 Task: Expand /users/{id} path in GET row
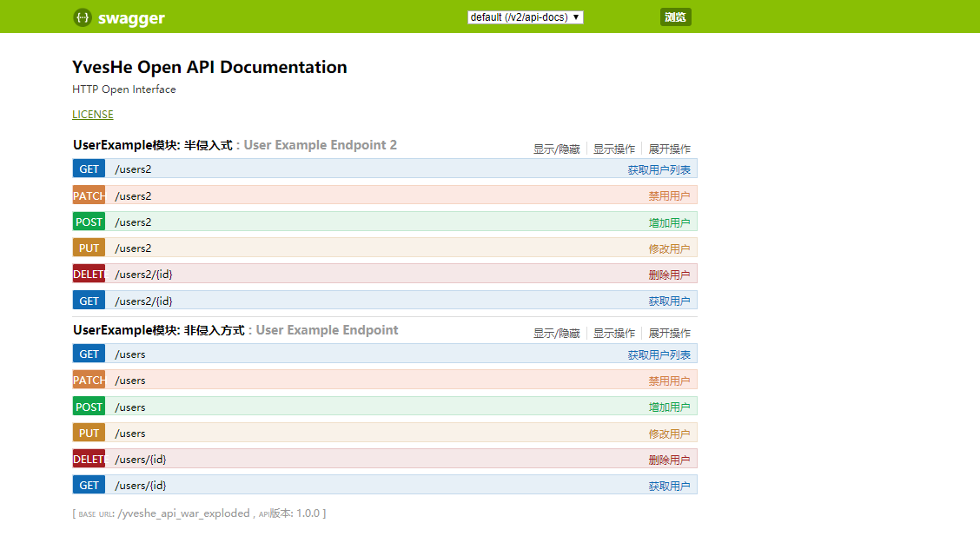pos(141,486)
